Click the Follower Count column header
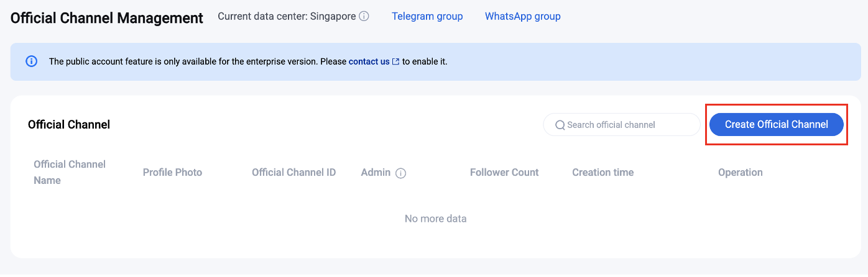 (504, 173)
